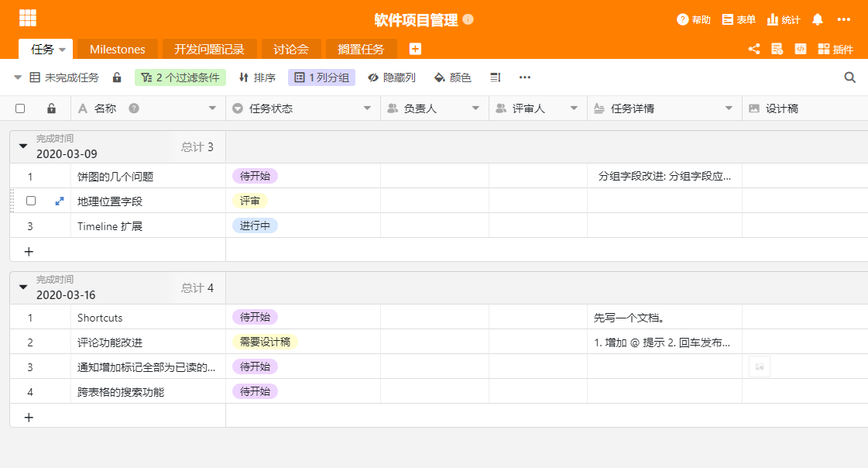Open the 统计 statistics chart
The image size is (868, 468).
(x=783, y=19)
